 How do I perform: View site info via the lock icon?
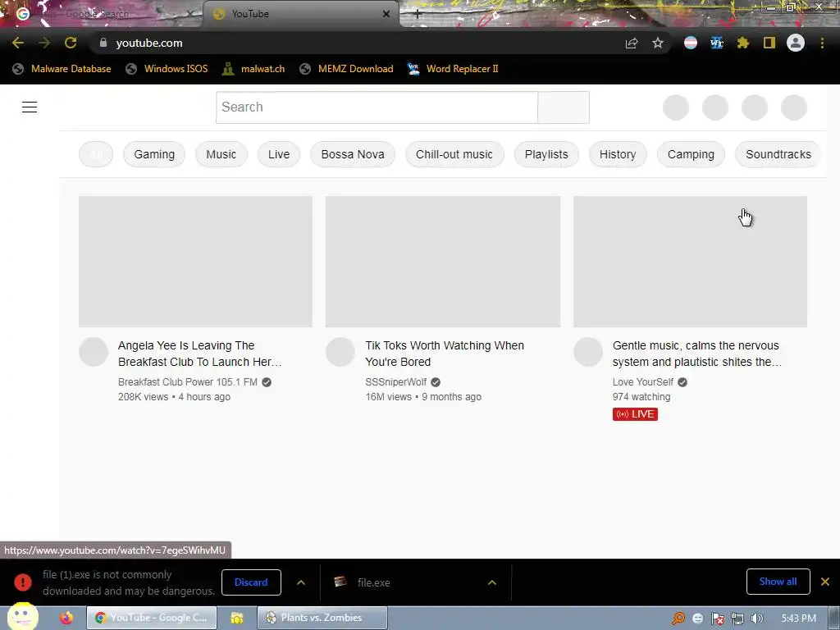click(x=103, y=43)
